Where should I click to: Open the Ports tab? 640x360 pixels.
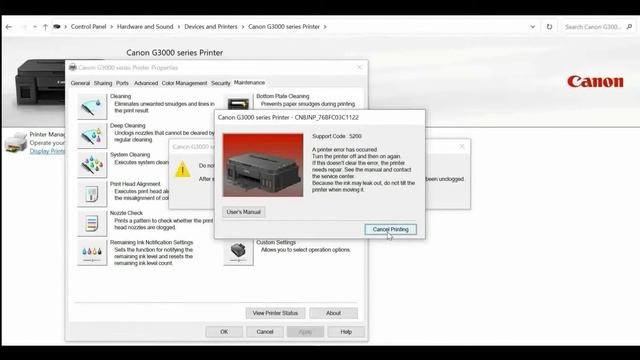click(122, 83)
